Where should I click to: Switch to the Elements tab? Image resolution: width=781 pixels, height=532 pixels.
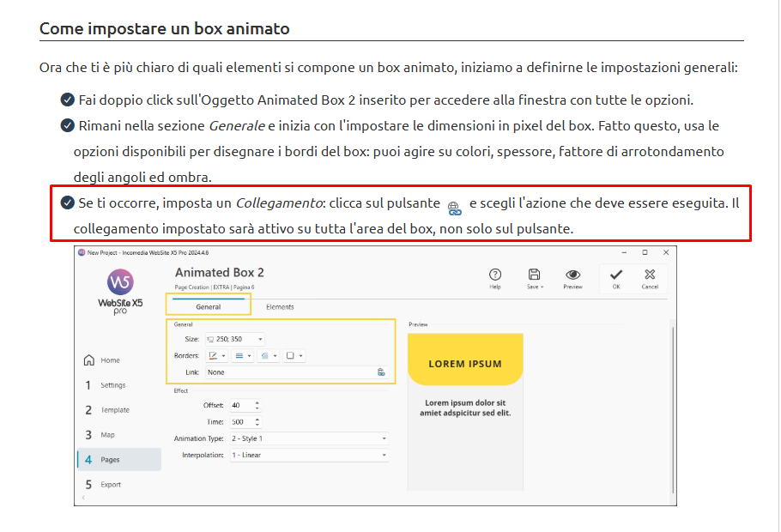pyautogui.click(x=280, y=306)
